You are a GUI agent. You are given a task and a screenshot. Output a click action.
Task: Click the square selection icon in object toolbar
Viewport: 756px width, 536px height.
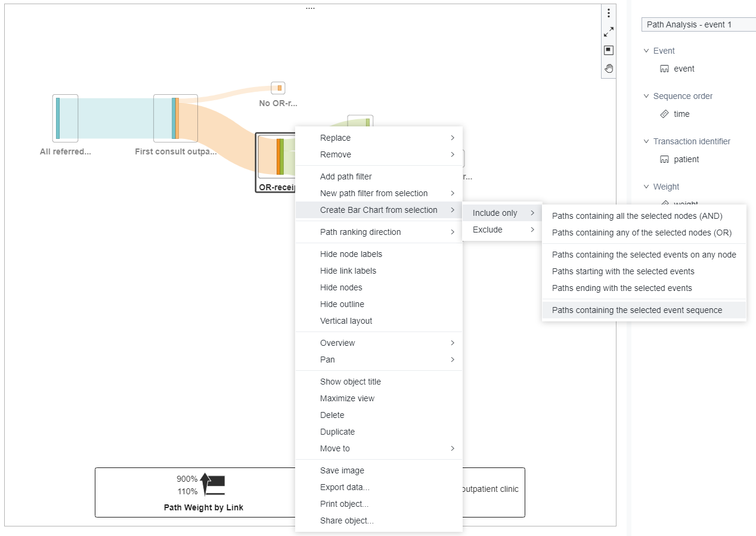coord(609,50)
